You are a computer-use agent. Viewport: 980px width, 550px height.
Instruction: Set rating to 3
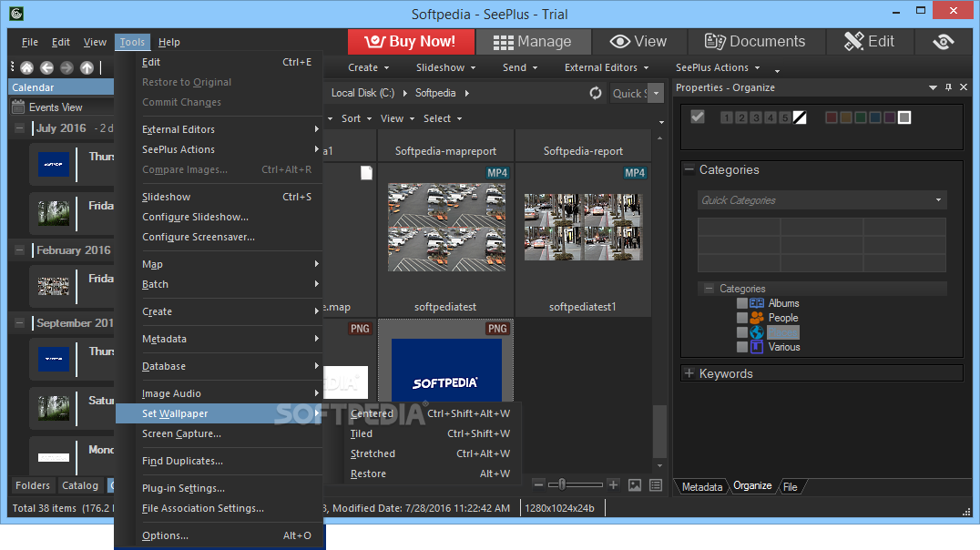click(x=756, y=117)
